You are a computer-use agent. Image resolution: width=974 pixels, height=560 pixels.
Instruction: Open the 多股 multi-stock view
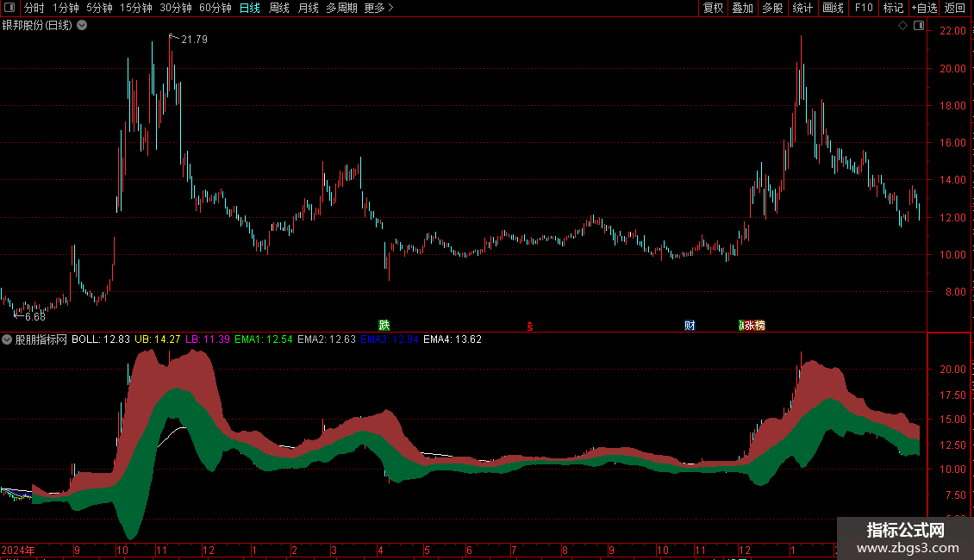772,8
